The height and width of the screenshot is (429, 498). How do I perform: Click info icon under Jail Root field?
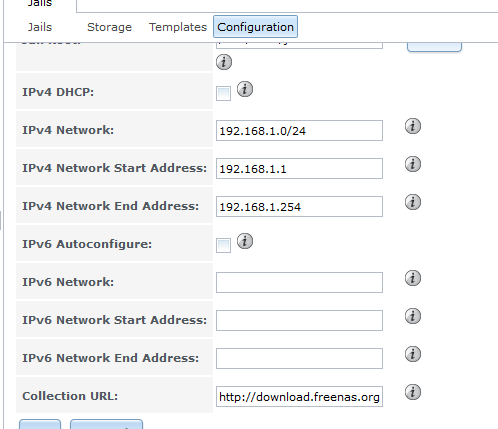point(224,62)
